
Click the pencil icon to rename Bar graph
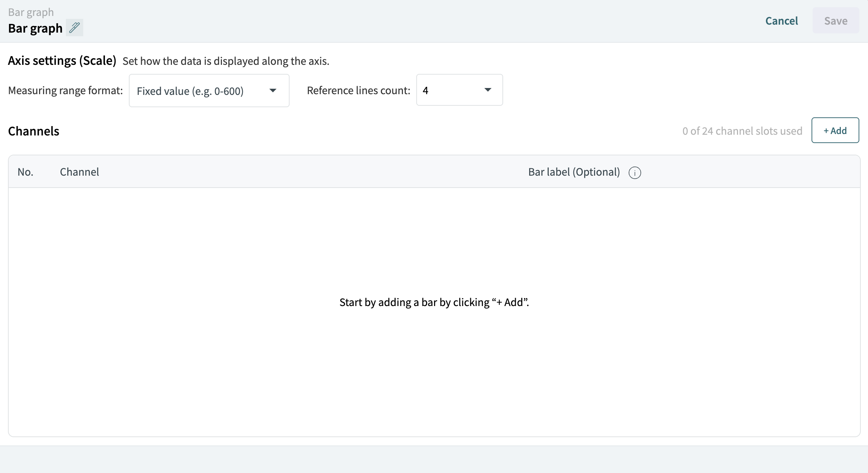click(75, 28)
